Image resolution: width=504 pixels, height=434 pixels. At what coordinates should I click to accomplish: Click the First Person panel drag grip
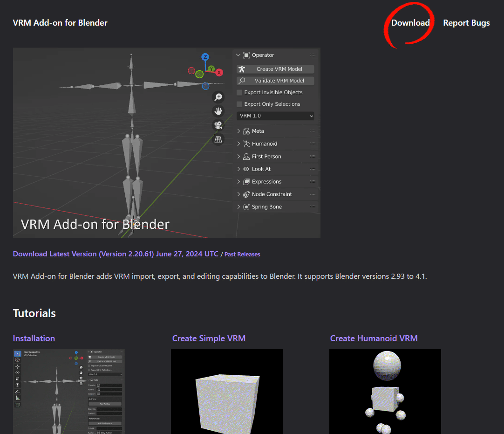[x=313, y=156]
